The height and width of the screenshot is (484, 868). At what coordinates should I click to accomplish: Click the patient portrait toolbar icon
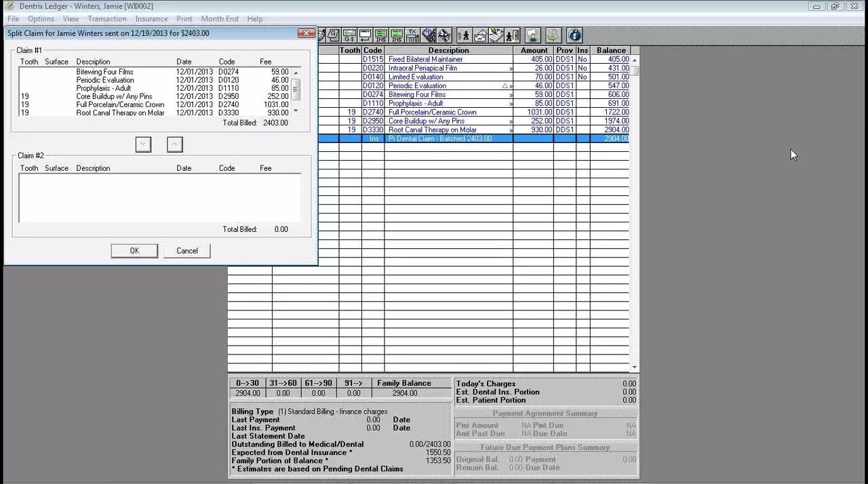pos(533,35)
